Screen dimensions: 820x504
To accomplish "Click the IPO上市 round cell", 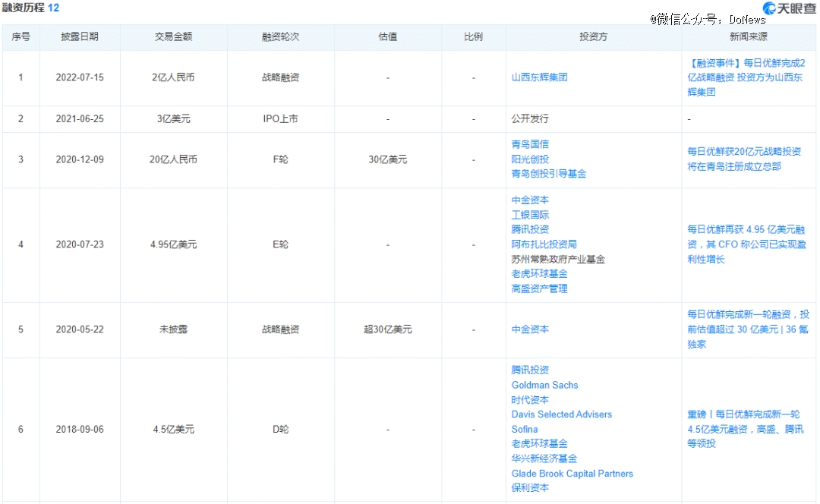I will [x=280, y=119].
